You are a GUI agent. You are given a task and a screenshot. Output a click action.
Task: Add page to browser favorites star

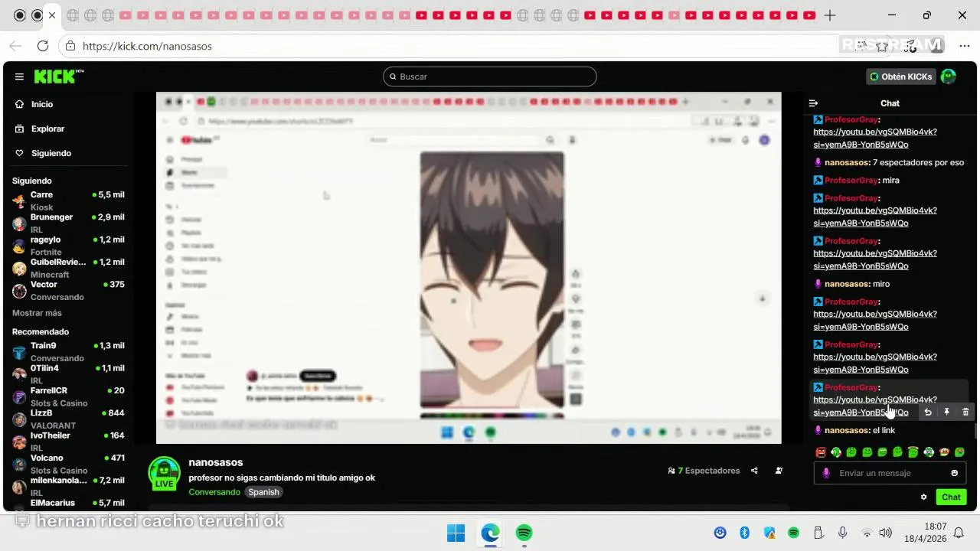point(882,46)
